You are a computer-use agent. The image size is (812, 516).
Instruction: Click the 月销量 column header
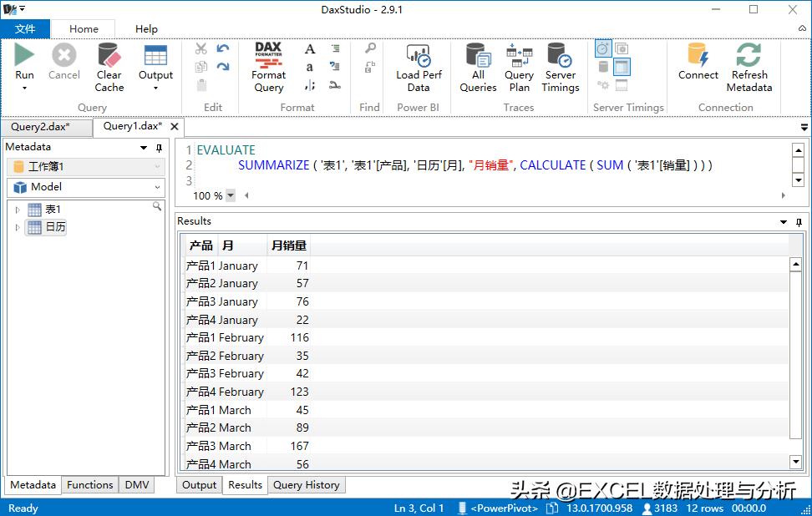288,245
